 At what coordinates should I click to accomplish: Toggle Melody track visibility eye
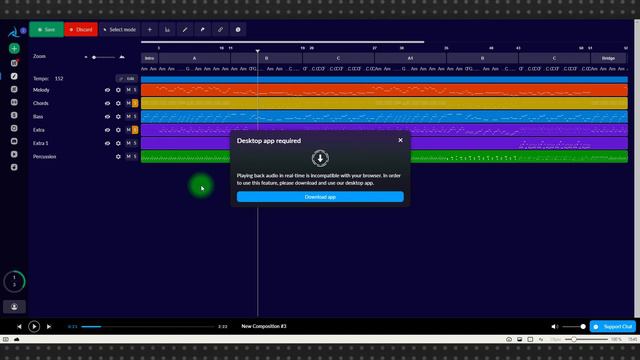pos(107,90)
